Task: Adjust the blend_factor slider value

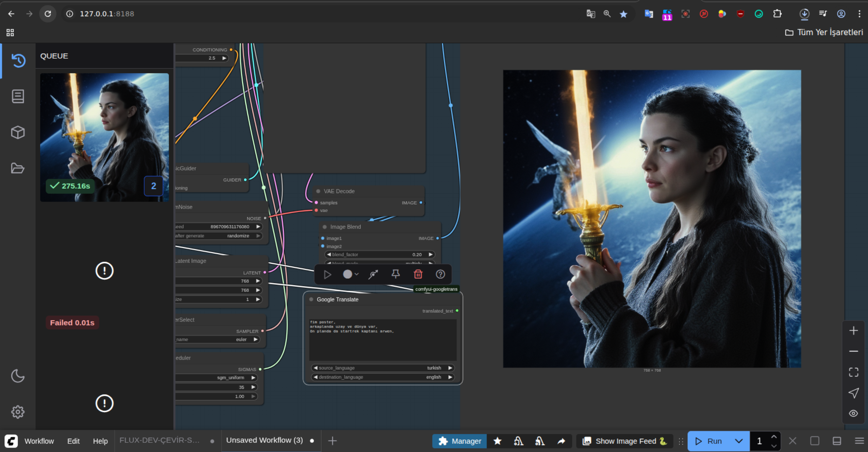Action: coord(380,254)
